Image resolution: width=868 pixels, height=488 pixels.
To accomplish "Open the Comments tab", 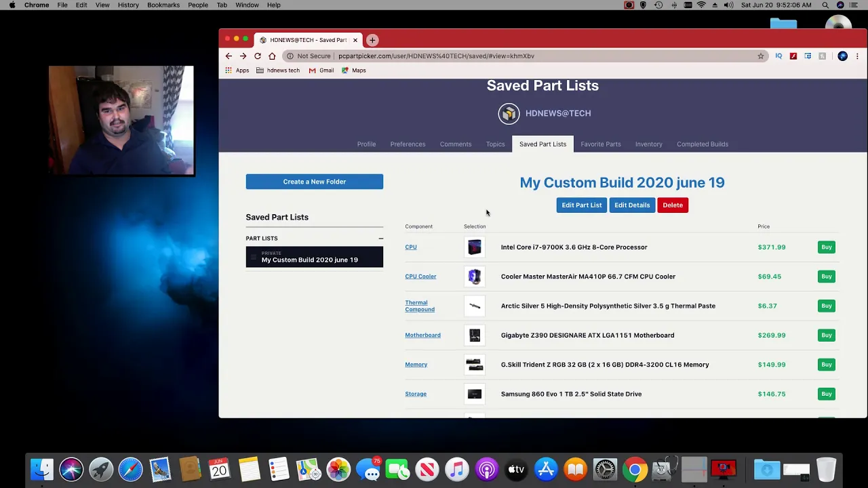I will (456, 144).
